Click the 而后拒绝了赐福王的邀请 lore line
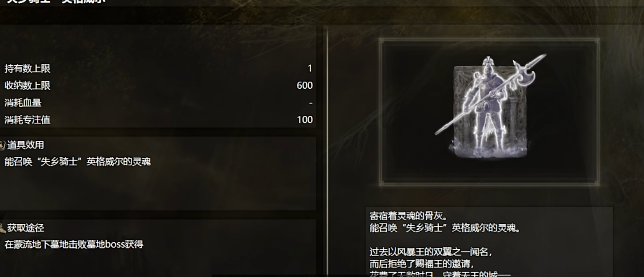Viewport: 644px width, 277px height. click(x=422, y=264)
